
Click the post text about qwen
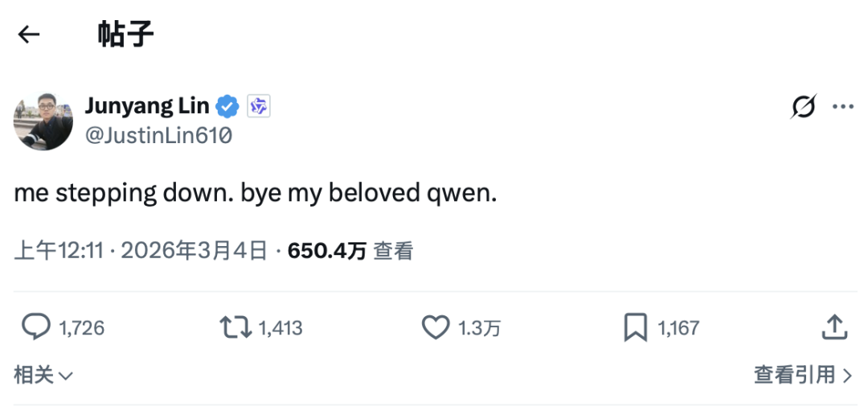[x=256, y=195]
